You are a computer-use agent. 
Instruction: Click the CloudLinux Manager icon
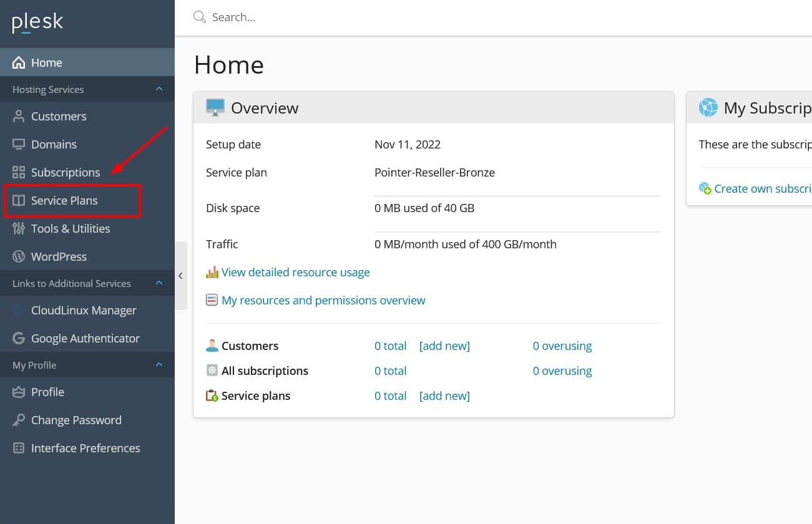19,310
